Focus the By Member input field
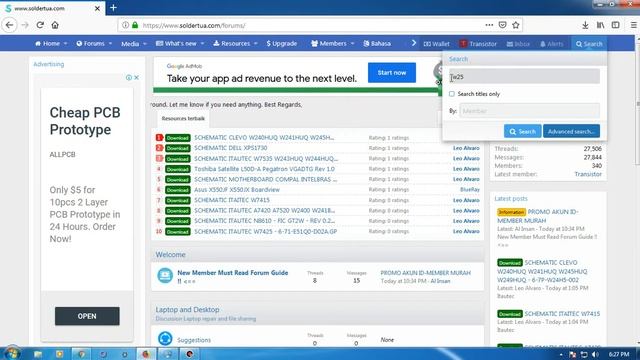 529,111
